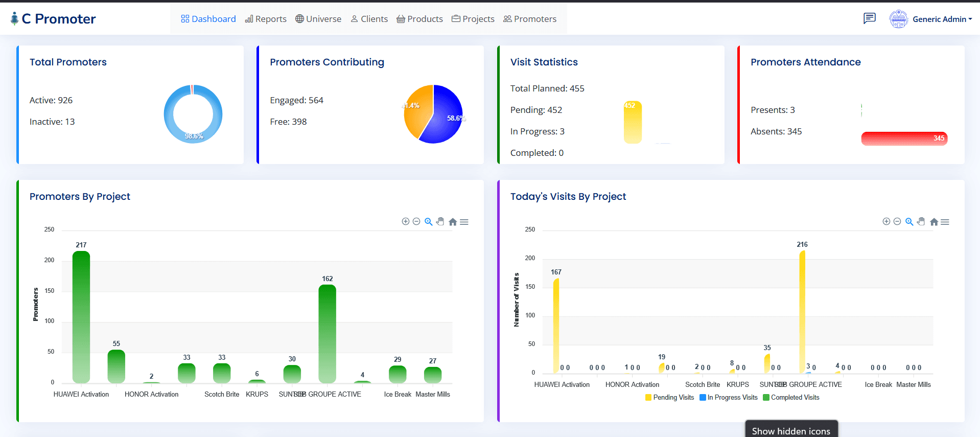Image resolution: width=980 pixels, height=437 pixels.
Task: Click the HUAWEI Activation 217 bar
Action: tap(81, 317)
